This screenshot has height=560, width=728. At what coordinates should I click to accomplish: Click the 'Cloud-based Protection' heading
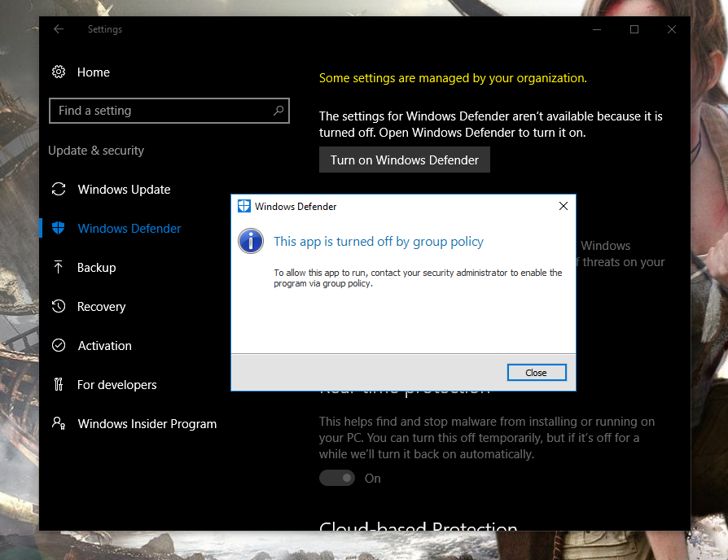tap(418, 526)
